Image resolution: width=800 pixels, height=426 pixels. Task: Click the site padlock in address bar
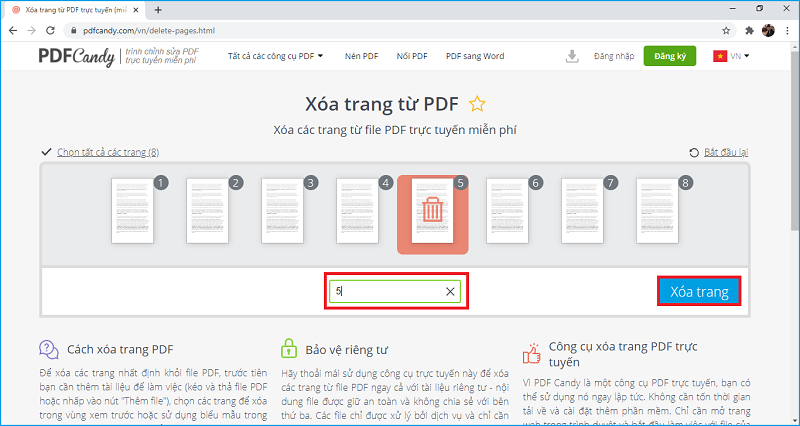pyautogui.click(x=73, y=31)
